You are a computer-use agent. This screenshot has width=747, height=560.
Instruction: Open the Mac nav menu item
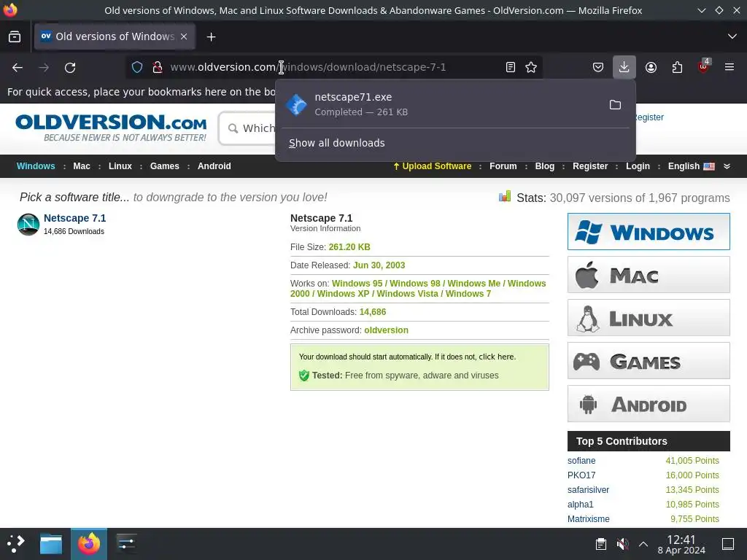[x=82, y=166]
